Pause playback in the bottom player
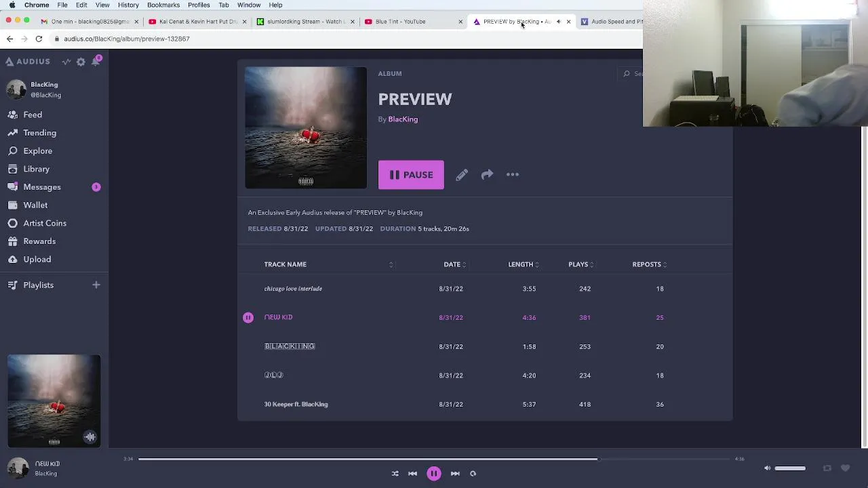 [x=434, y=474]
